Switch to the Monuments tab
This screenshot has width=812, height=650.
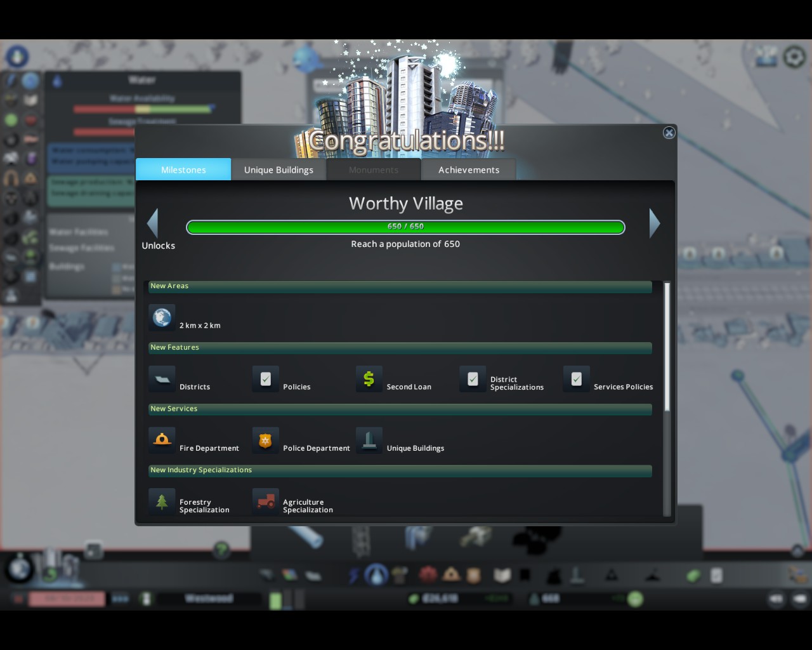tap(374, 169)
